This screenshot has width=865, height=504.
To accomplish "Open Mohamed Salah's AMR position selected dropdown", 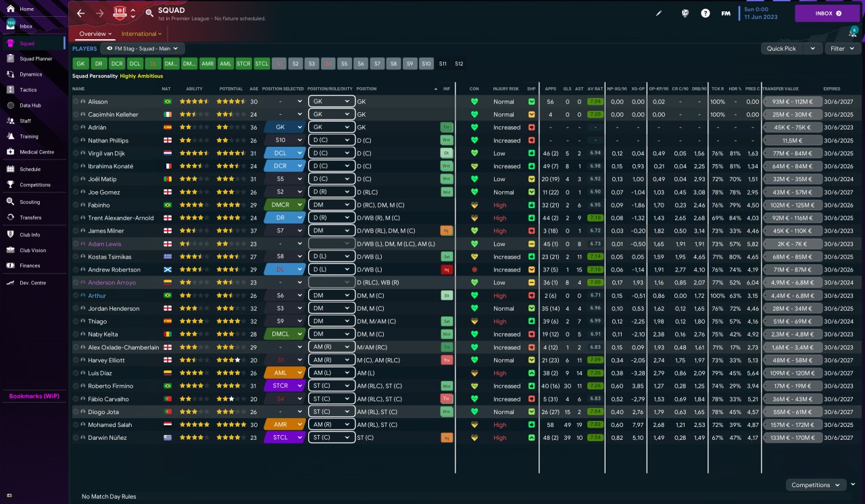I will click(284, 425).
